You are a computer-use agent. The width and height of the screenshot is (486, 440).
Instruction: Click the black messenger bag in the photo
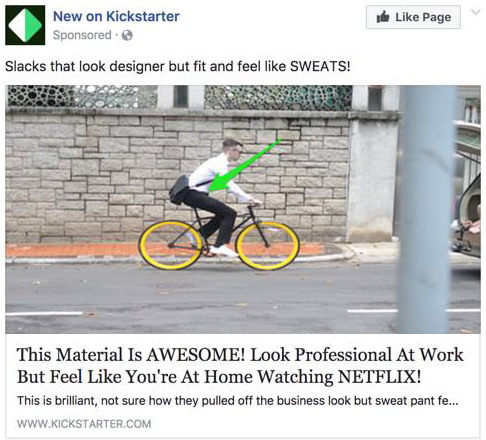pyautogui.click(x=179, y=189)
